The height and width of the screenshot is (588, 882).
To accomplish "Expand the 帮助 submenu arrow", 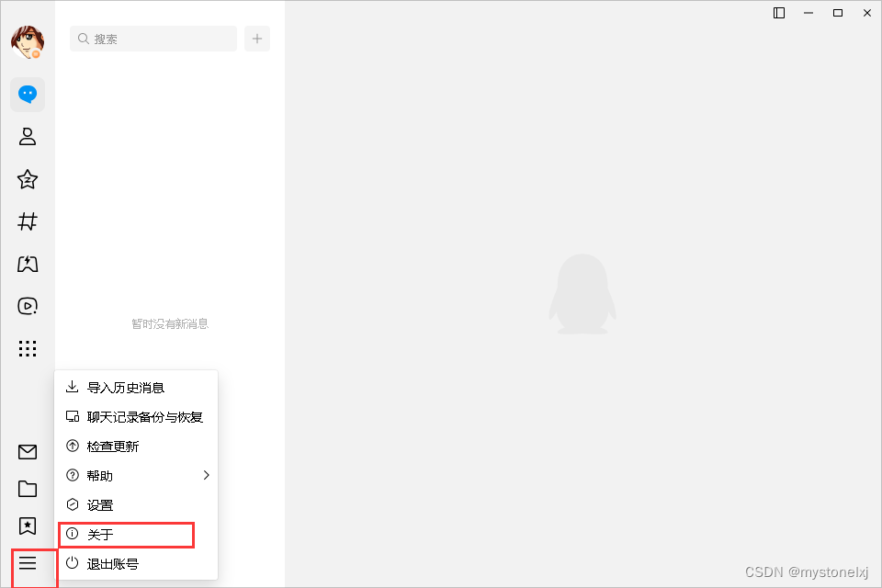I will coord(207,476).
